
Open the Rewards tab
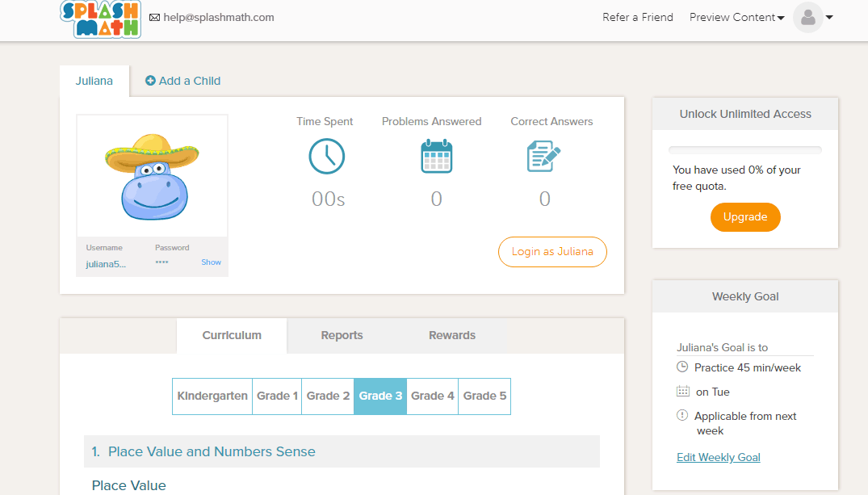[x=451, y=335]
